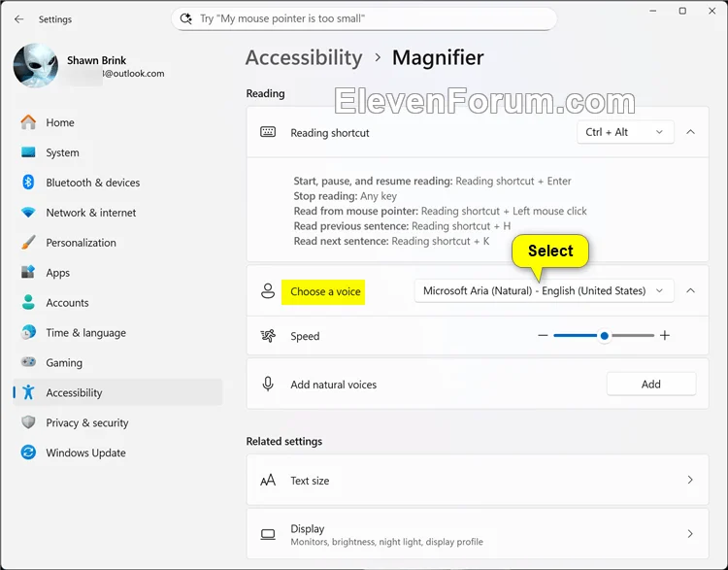Image resolution: width=728 pixels, height=570 pixels.
Task: Click the Choose a voice label
Action: coord(325,291)
